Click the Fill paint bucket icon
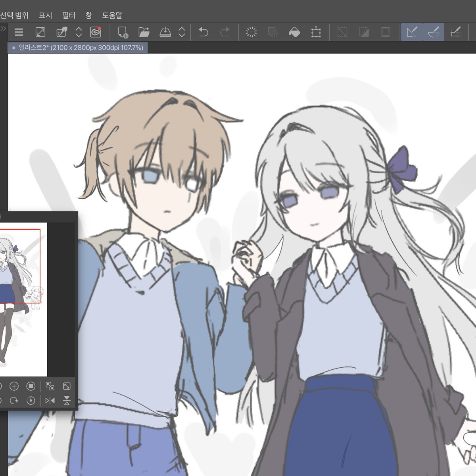Image resolution: width=476 pixels, height=476 pixels. point(294,32)
